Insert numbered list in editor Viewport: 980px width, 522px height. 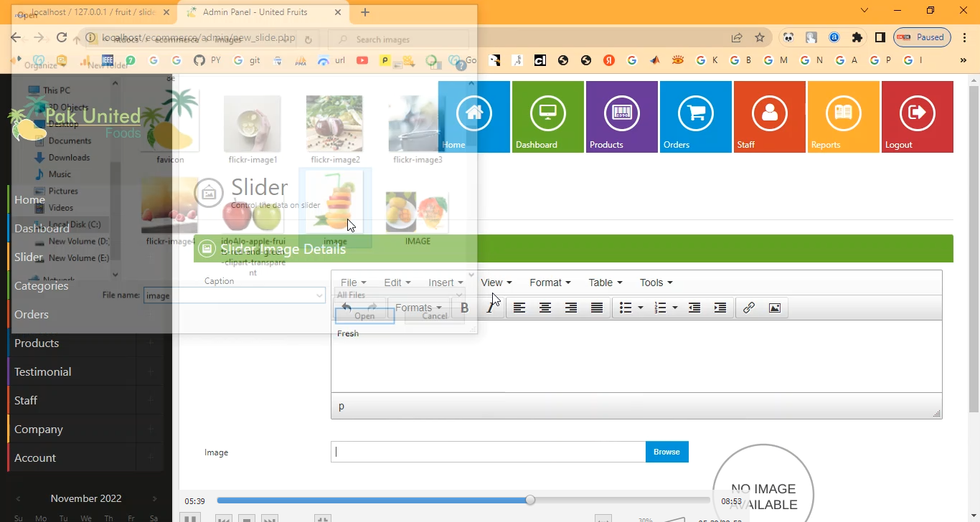pos(661,308)
